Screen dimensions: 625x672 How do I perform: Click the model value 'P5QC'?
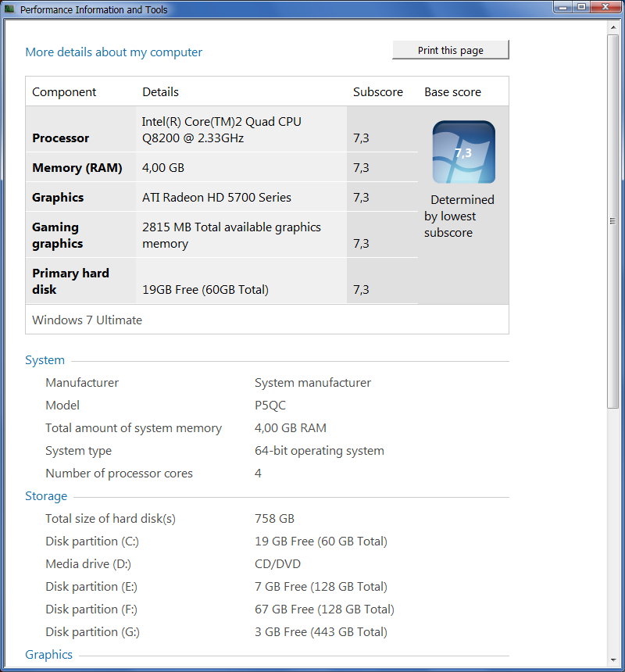click(x=270, y=406)
